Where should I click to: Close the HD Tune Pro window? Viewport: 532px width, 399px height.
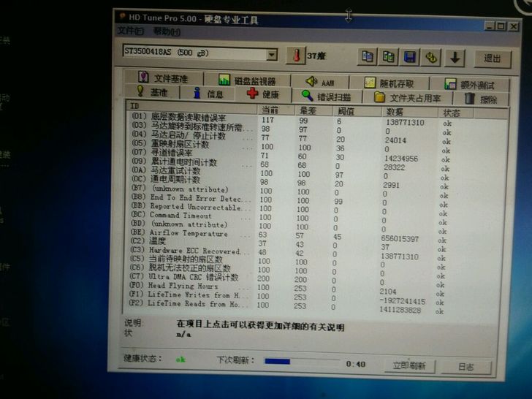[514, 26]
